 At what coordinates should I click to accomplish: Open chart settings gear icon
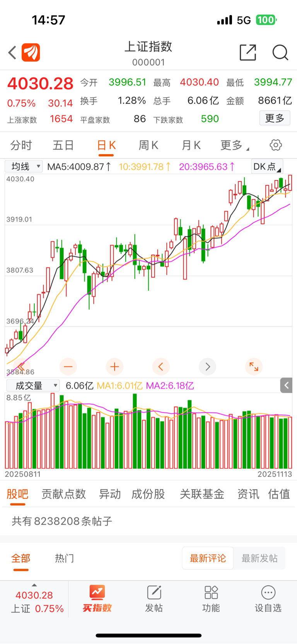click(276, 145)
